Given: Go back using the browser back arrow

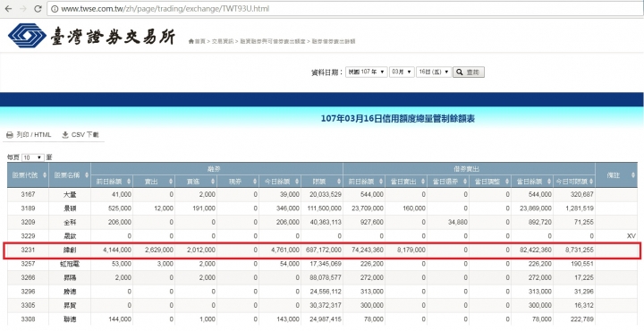Looking at the screenshot, I should (9, 9).
